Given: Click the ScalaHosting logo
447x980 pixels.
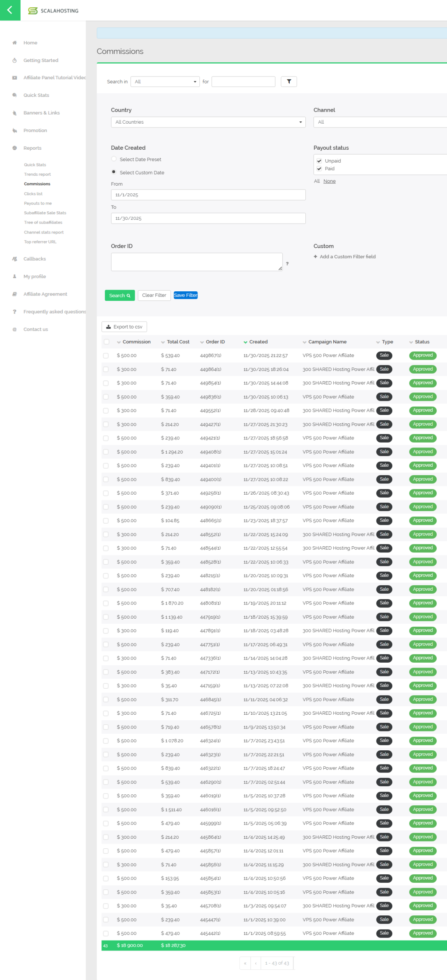Looking at the screenshot, I should tap(53, 11).
